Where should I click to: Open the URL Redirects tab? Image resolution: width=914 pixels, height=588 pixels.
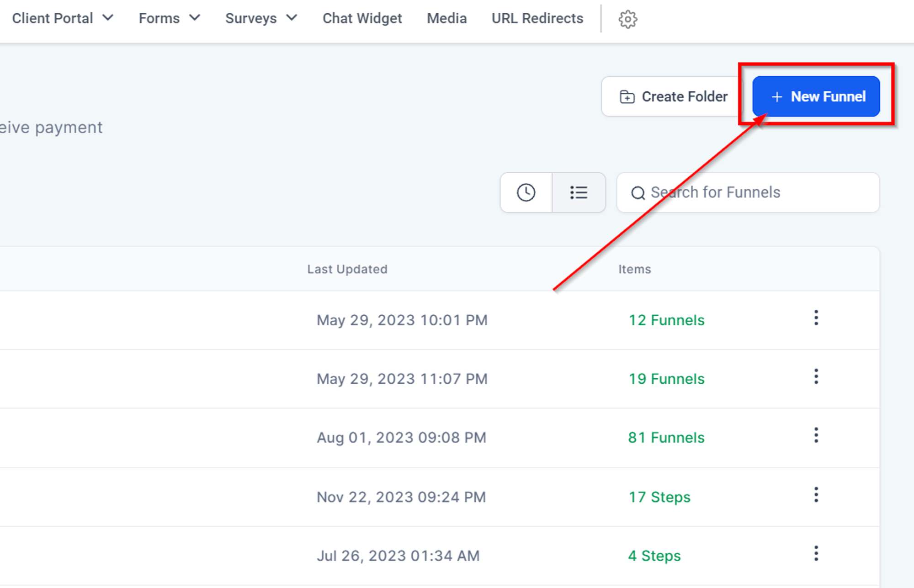(537, 18)
